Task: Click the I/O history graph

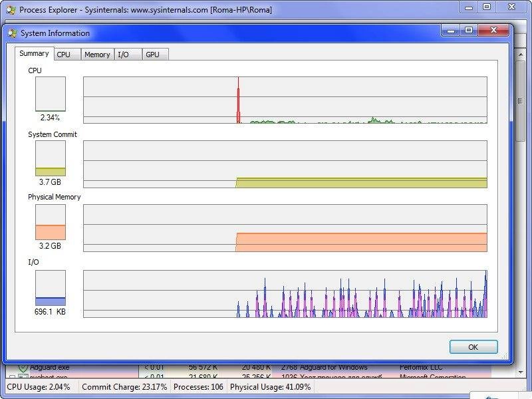Action: [x=285, y=294]
